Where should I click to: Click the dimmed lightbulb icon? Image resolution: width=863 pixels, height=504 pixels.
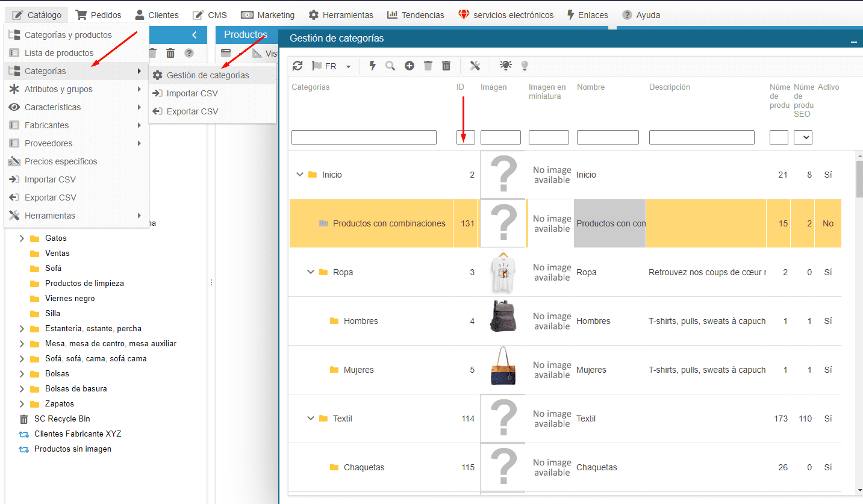[525, 66]
